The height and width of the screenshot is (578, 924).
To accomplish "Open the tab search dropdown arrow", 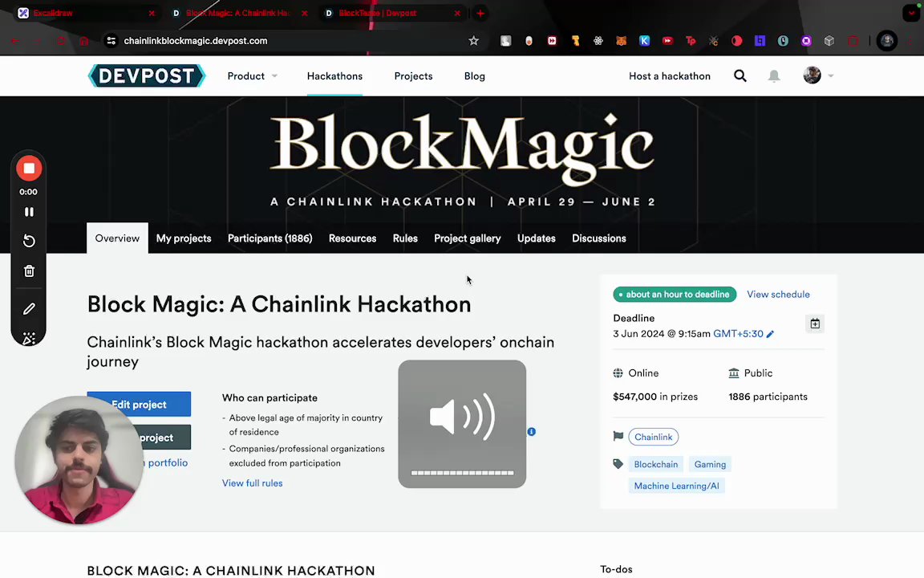I will click(x=911, y=13).
